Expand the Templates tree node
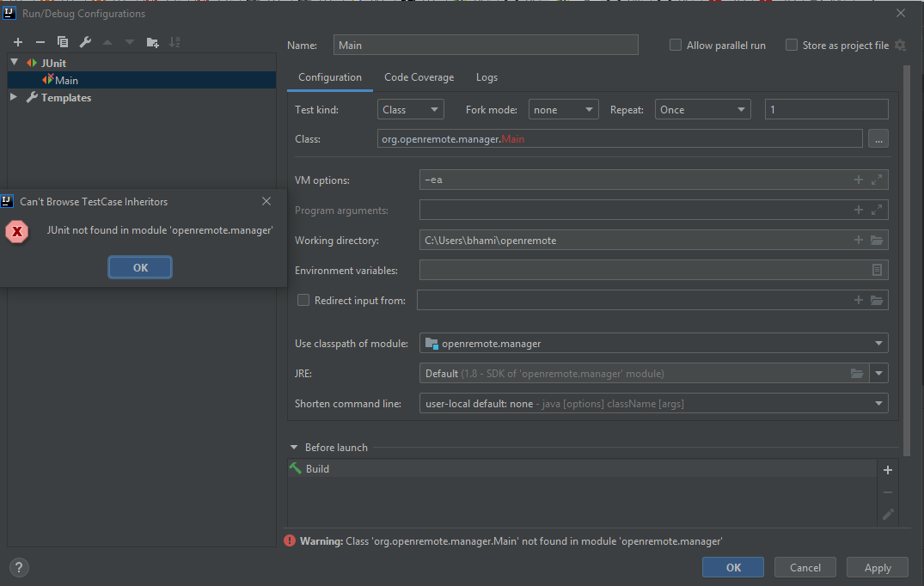The width and height of the screenshot is (924, 586). point(14,98)
